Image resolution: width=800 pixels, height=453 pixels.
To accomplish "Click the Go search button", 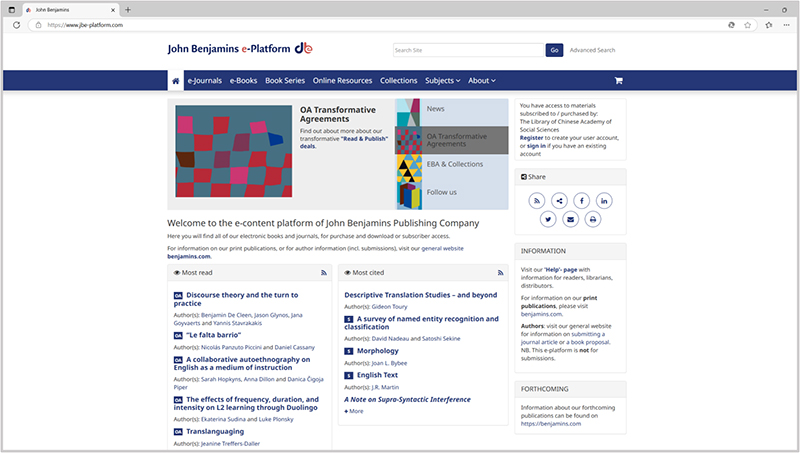I will pos(554,50).
